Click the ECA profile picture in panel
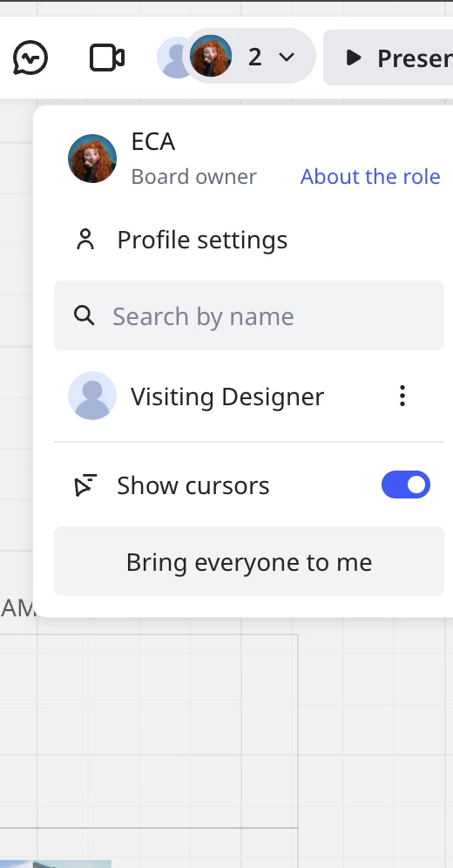The width and height of the screenshot is (453, 868). point(92,159)
